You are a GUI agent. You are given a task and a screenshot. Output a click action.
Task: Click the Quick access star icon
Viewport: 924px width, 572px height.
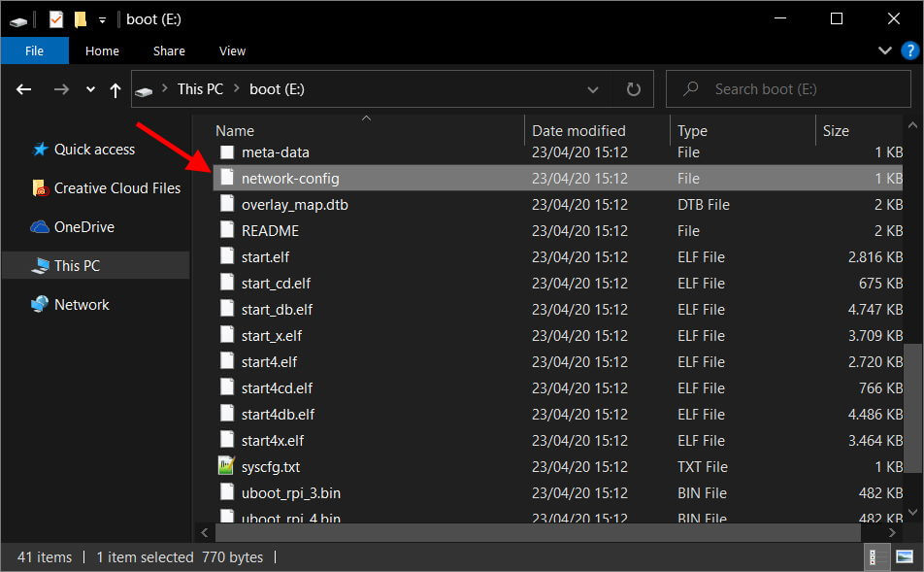pos(40,150)
